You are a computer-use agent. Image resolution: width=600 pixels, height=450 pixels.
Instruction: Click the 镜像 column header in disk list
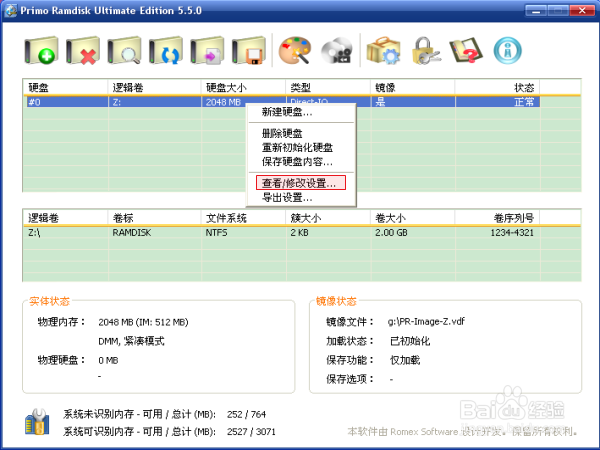click(x=412, y=88)
